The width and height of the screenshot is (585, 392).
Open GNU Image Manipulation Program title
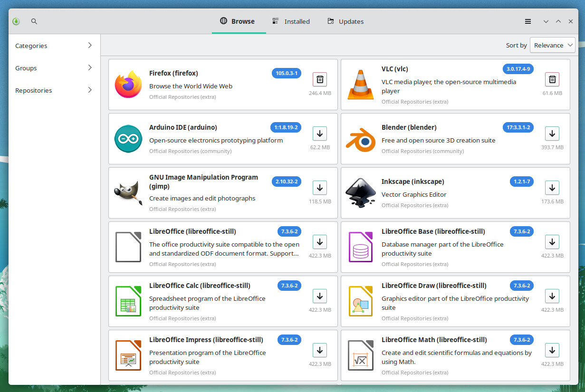pyautogui.click(x=203, y=182)
